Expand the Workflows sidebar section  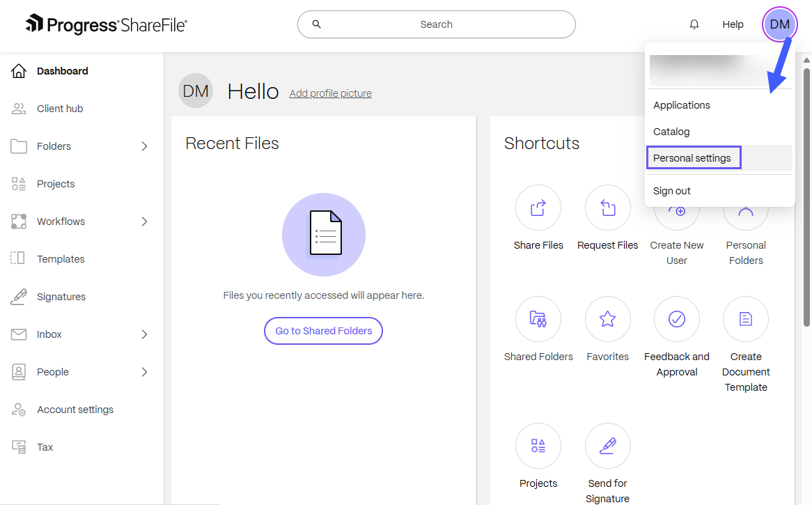click(x=146, y=221)
